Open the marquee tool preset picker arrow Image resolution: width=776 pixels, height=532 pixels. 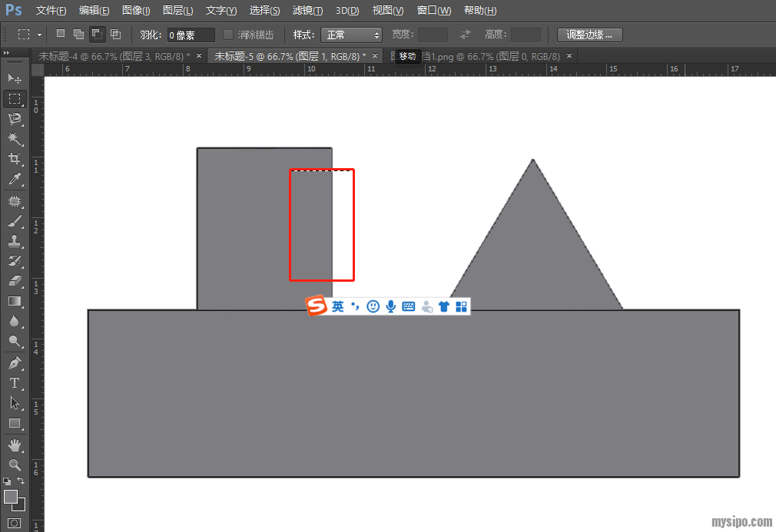[39, 35]
